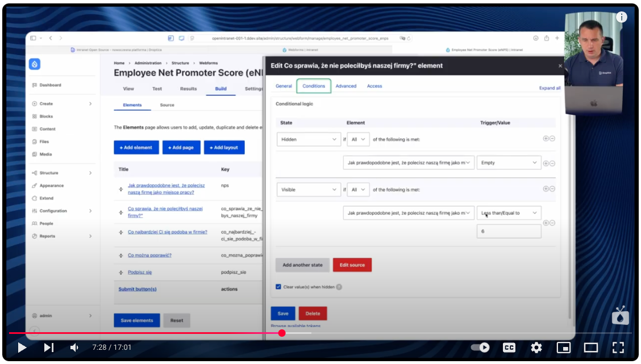Mute the video volume

[74, 348]
